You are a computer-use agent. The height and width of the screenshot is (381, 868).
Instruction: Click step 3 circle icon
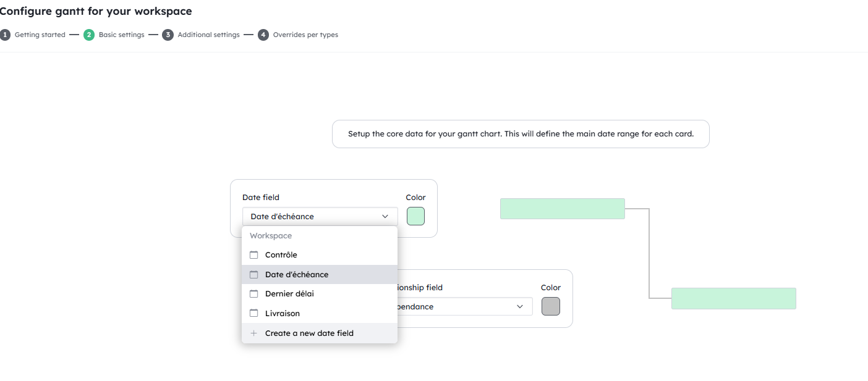click(168, 35)
